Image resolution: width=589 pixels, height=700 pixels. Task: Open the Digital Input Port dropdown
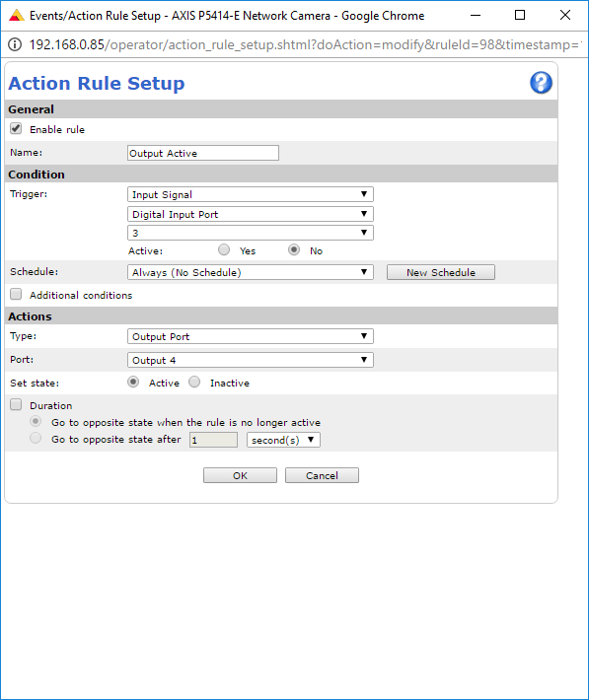click(251, 214)
